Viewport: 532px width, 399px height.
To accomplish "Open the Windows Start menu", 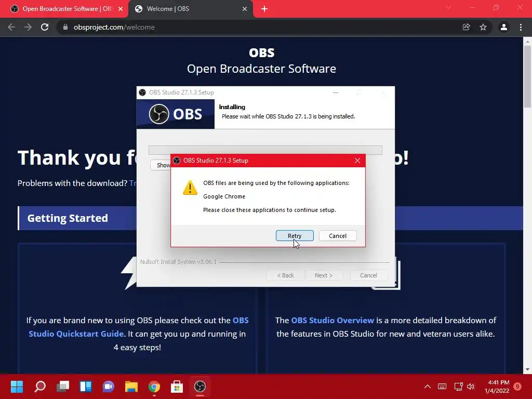I will point(17,387).
